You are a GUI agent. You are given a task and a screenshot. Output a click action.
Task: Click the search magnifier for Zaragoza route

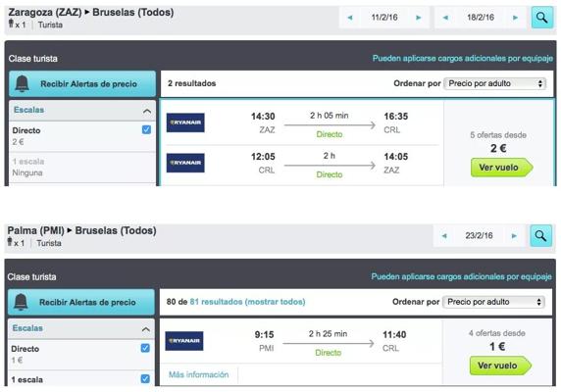(x=542, y=18)
